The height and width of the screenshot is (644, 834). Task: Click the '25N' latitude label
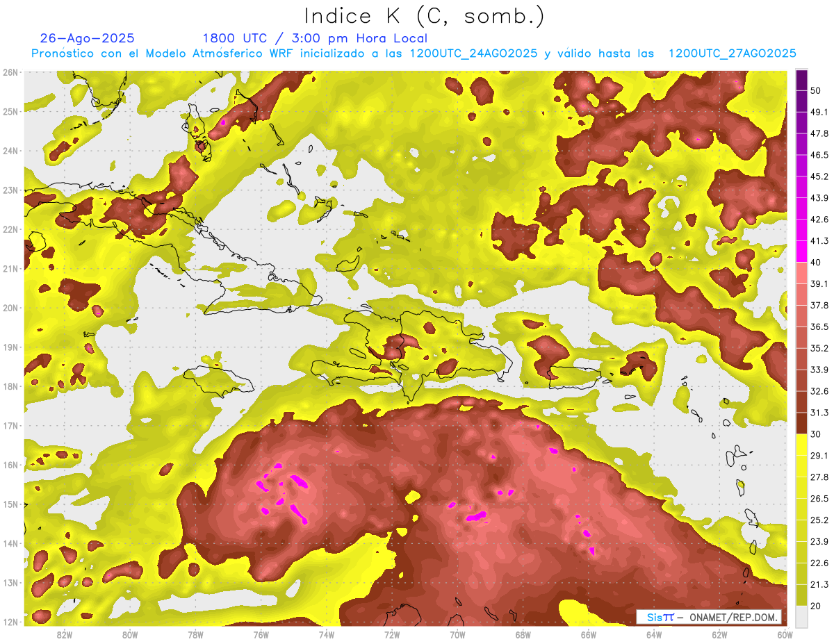pos(10,111)
